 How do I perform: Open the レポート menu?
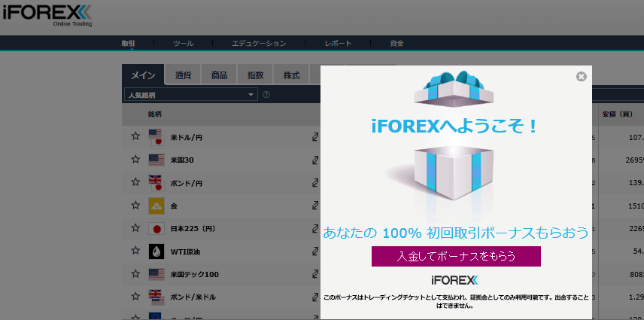pos(338,43)
